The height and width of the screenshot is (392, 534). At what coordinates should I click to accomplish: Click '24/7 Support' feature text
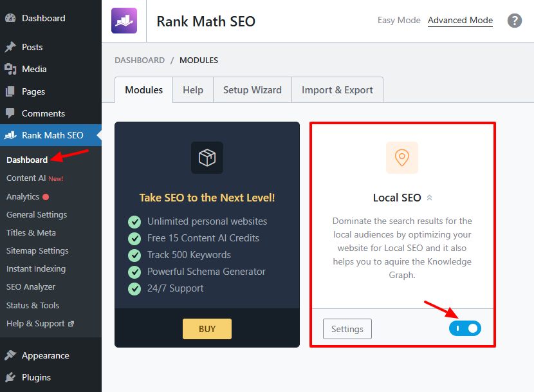click(176, 288)
